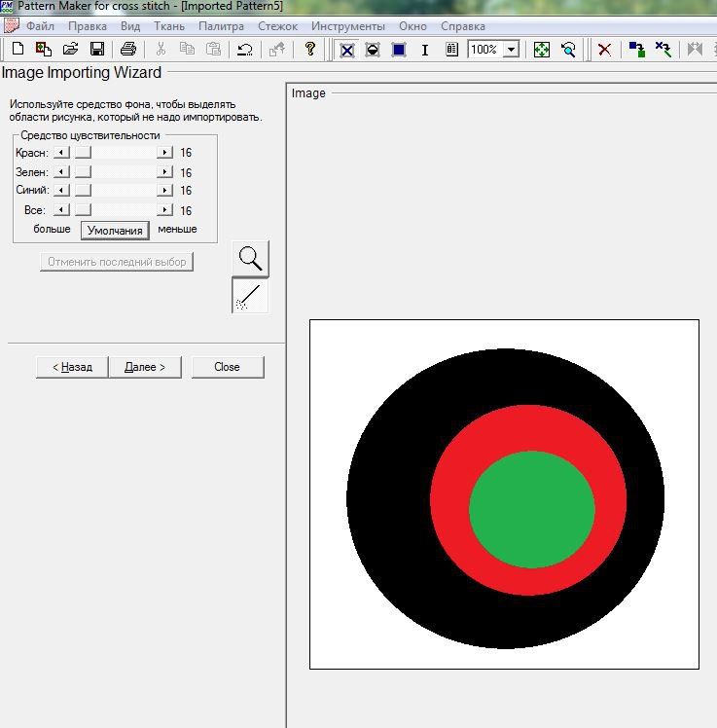Toggle the stitch view button with X symbol
This screenshot has width=717, height=728.
(346, 49)
